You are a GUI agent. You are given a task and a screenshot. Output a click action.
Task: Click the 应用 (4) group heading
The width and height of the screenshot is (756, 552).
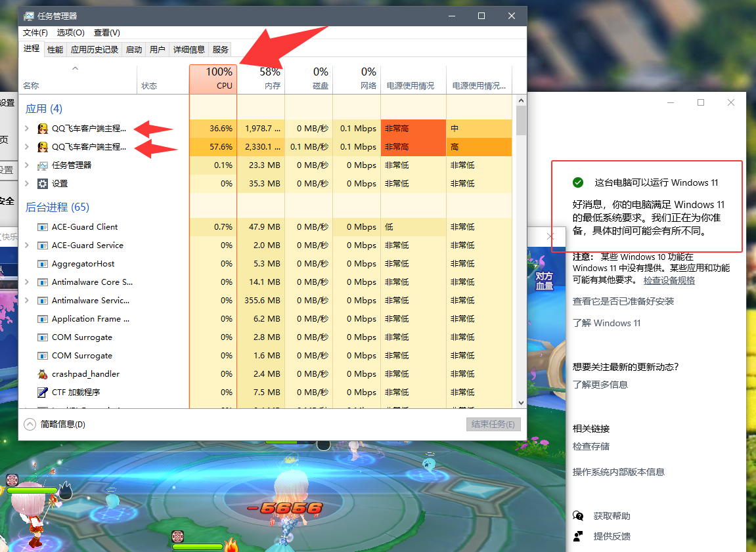(44, 109)
